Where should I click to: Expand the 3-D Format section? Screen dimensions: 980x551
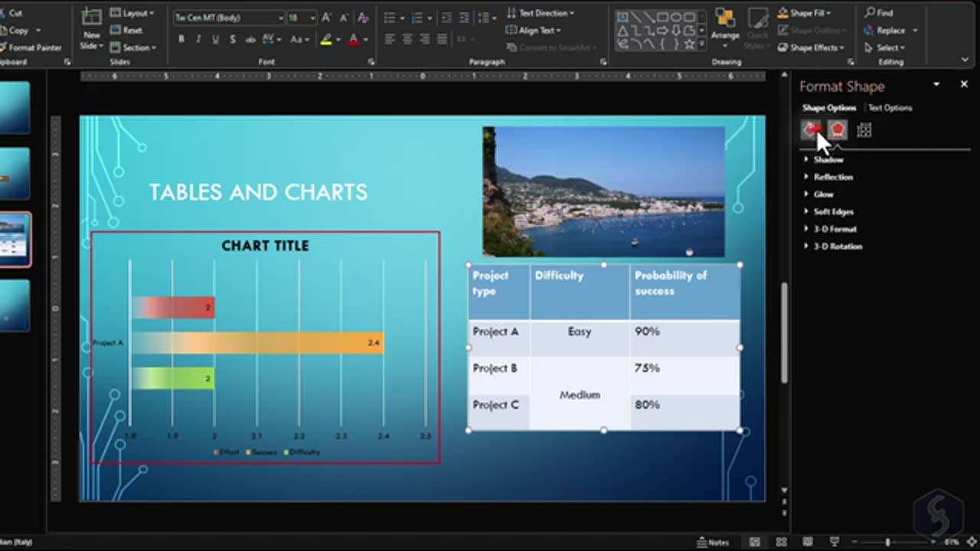tap(835, 229)
